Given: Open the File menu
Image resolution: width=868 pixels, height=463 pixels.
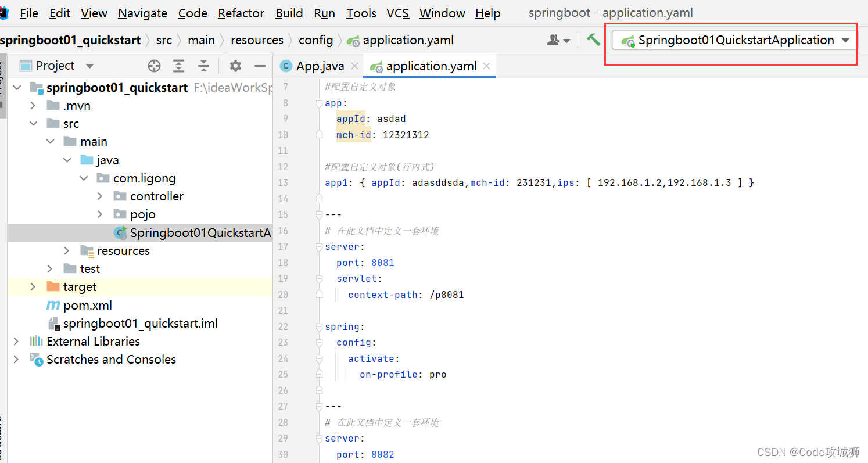Looking at the screenshot, I should [x=28, y=13].
